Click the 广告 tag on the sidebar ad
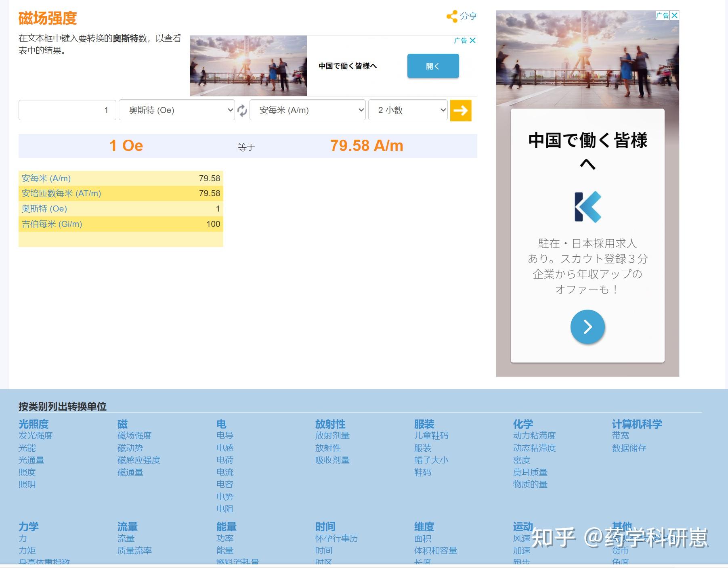 [662, 15]
